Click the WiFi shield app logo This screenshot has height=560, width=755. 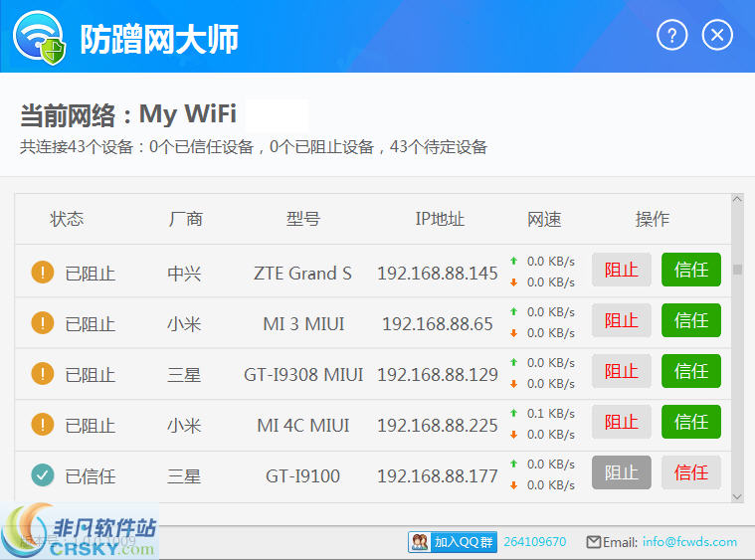click(x=40, y=38)
